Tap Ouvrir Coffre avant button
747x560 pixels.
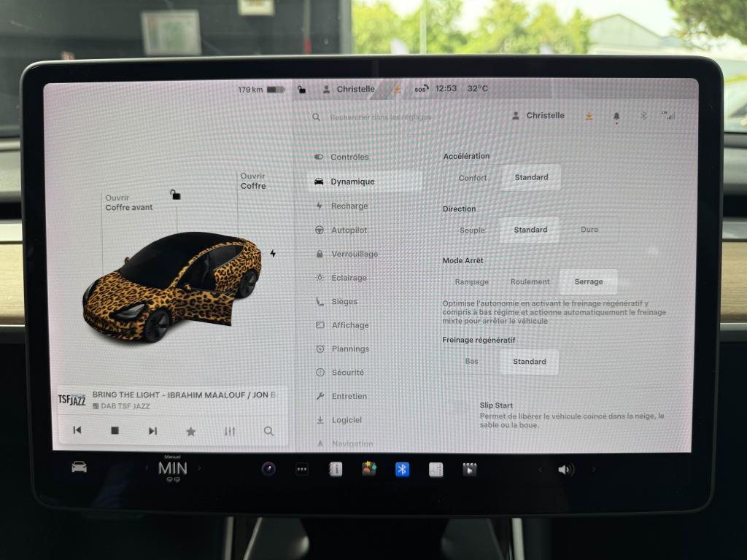(x=128, y=203)
